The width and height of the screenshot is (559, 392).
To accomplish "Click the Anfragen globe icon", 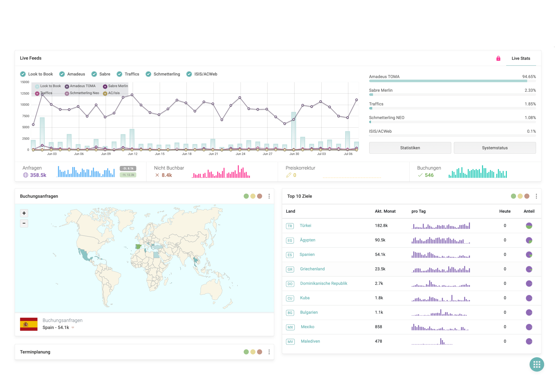I will point(26,175).
